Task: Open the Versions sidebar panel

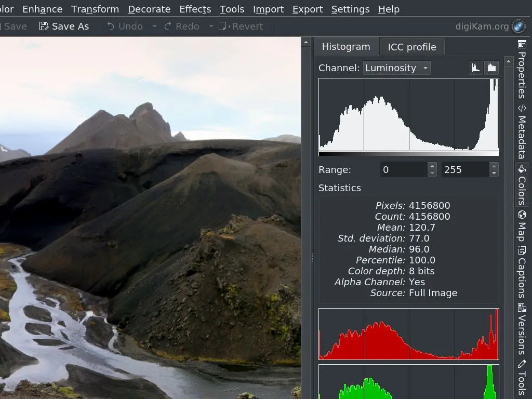Action: click(x=522, y=332)
